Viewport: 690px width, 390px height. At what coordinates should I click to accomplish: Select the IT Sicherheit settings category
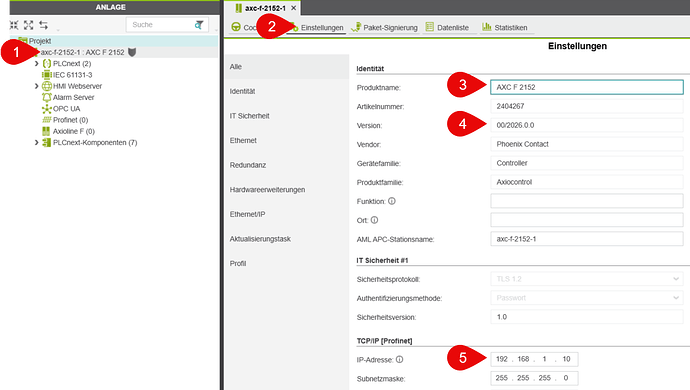pos(287,116)
